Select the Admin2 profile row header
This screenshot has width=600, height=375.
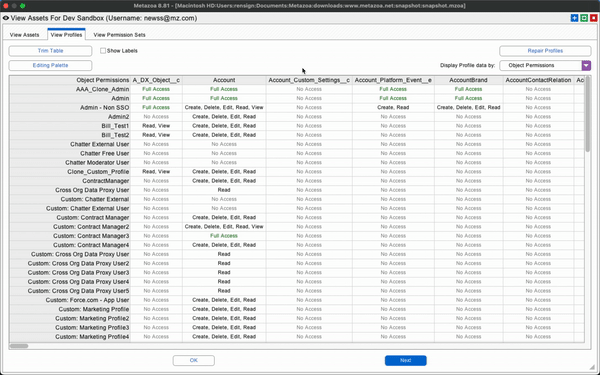70,117
